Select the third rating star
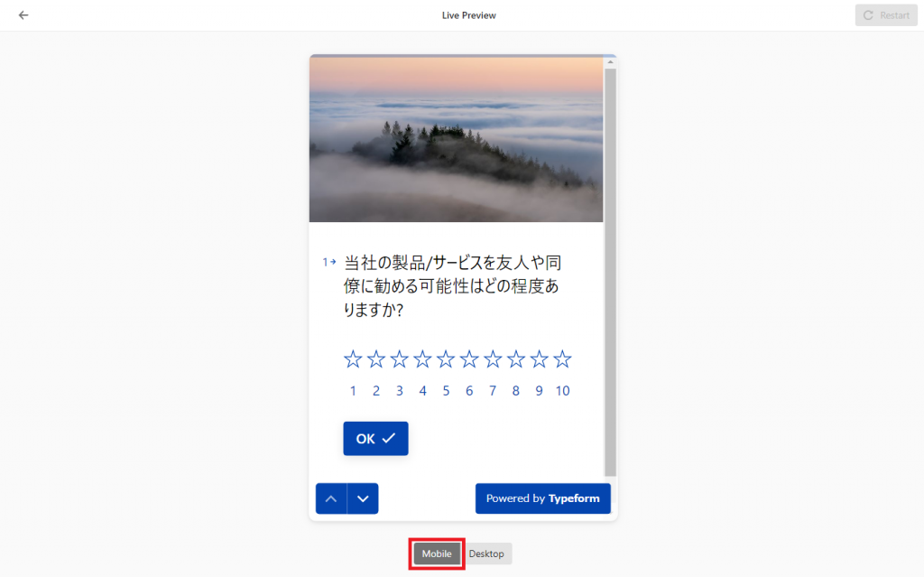The image size is (924, 577). pos(399,358)
